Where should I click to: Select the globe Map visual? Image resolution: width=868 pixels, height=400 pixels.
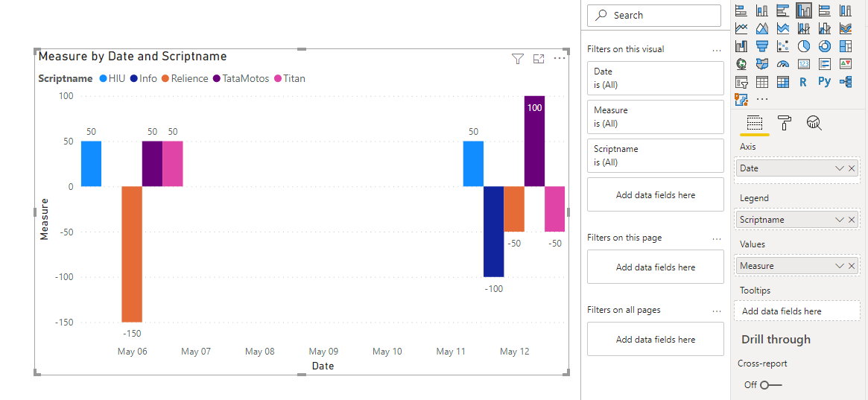742,64
